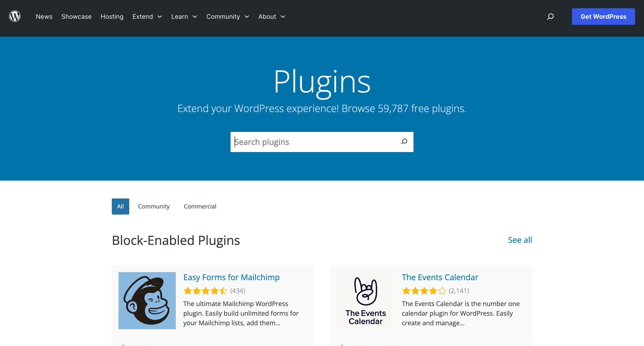Select the Commercial filter tab
Screen dimensions: 644x346
200,206
